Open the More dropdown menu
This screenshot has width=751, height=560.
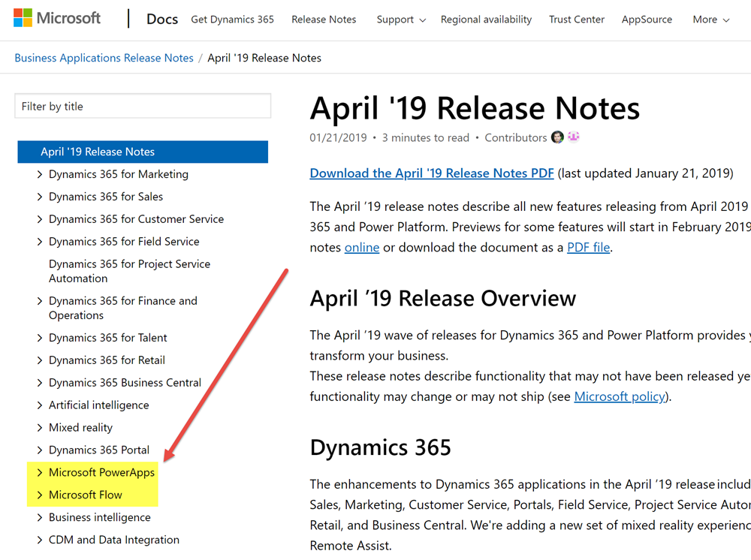pyautogui.click(x=710, y=20)
